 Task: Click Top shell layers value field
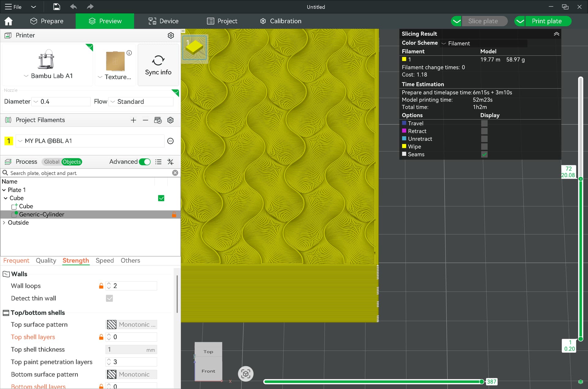point(131,337)
